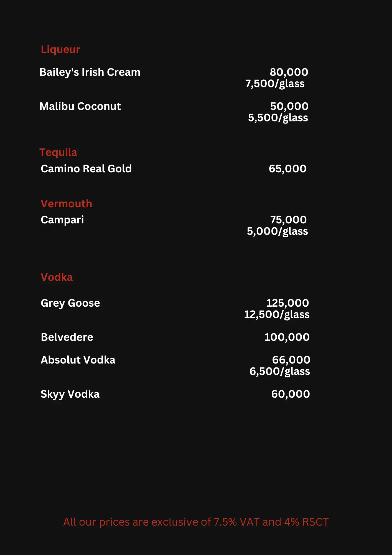Image resolution: width=392 pixels, height=555 pixels.
Task: Select the Skyy Vodka 60,000 price
Action: click(x=291, y=394)
